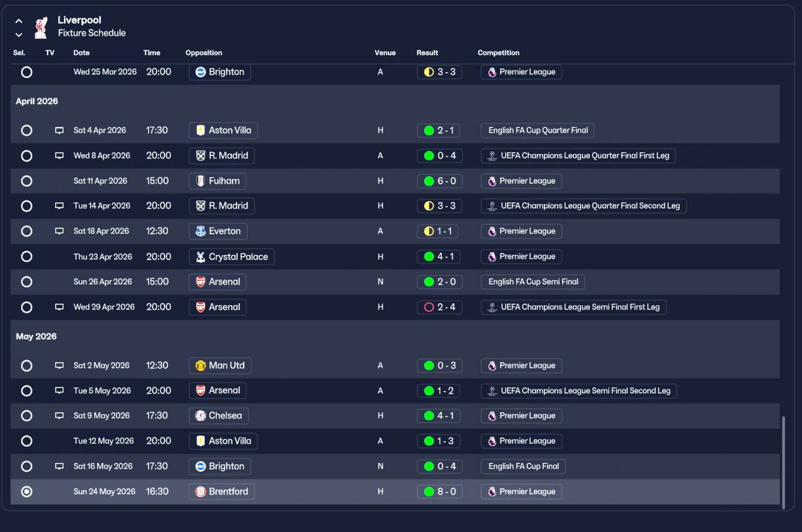Select radio button for 25 Mar Brighton match
The image size is (802, 532).
click(x=26, y=72)
